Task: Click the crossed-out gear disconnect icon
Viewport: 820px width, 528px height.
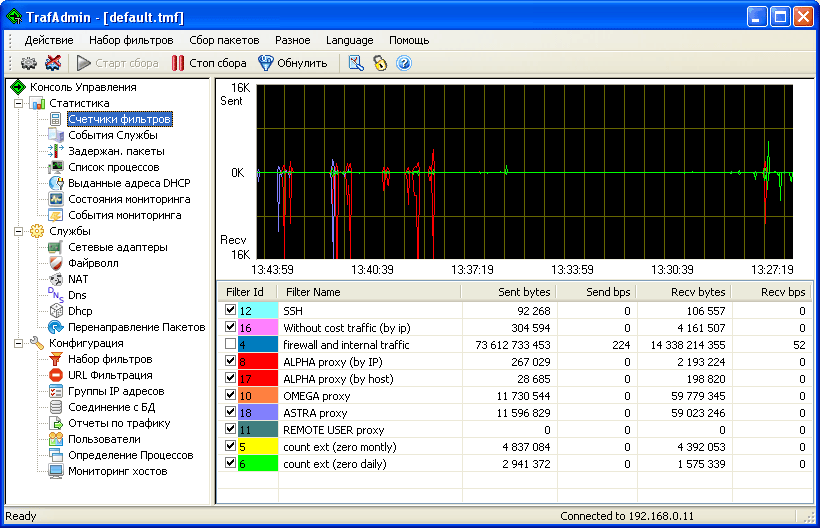Action: (x=53, y=63)
